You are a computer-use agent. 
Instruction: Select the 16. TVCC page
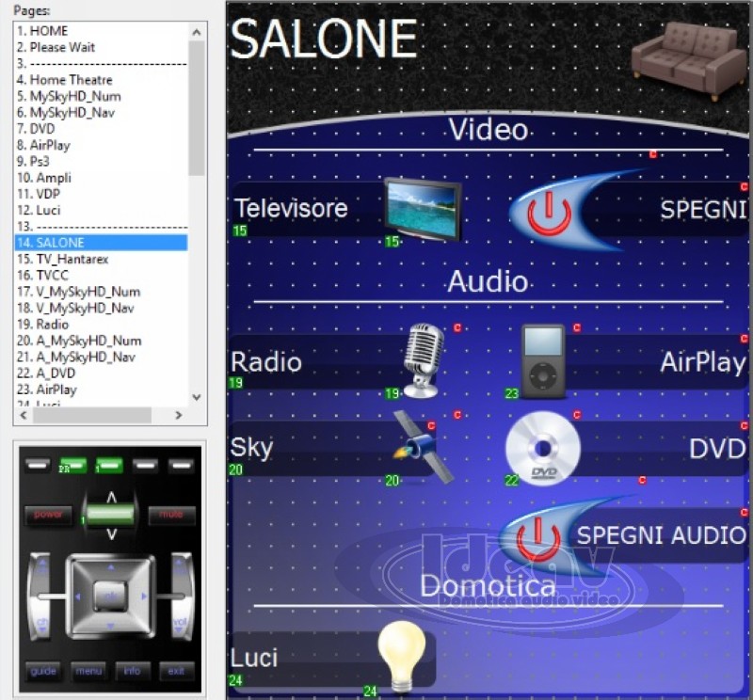coord(101,275)
